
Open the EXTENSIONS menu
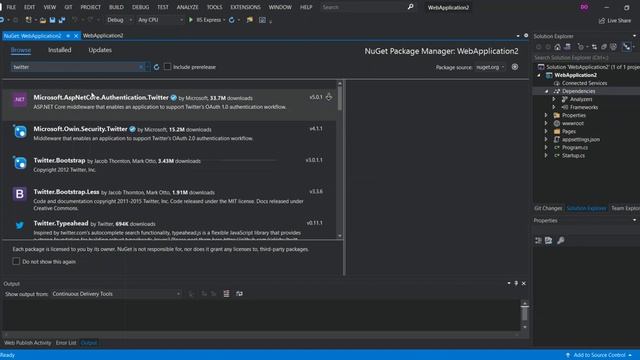click(x=245, y=7)
